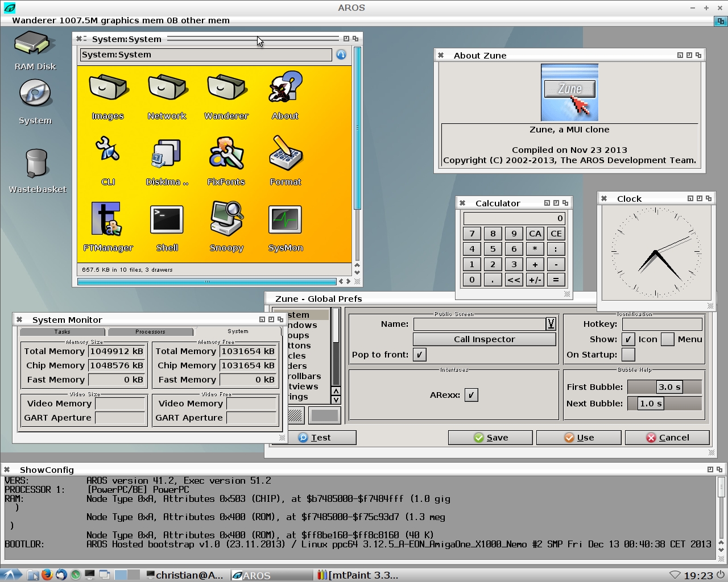Open the FTManager icon
Viewport: 728px width, 582px height.
click(x=106, y=219)
